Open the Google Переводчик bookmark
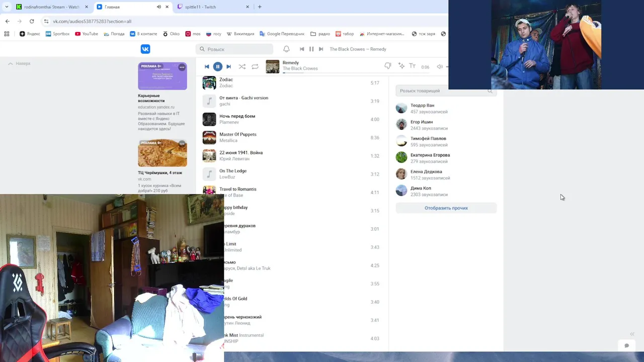This screenshot has height=362, width=644. (282, 34)
